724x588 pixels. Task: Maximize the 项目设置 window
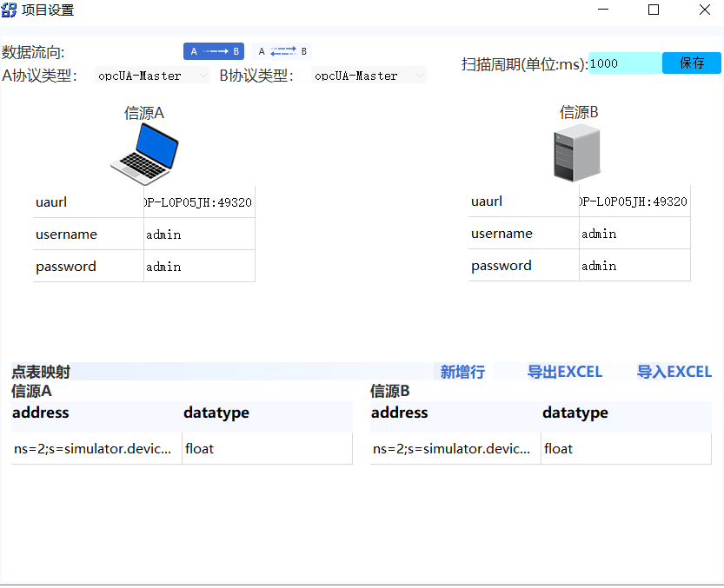click(654, 10)
